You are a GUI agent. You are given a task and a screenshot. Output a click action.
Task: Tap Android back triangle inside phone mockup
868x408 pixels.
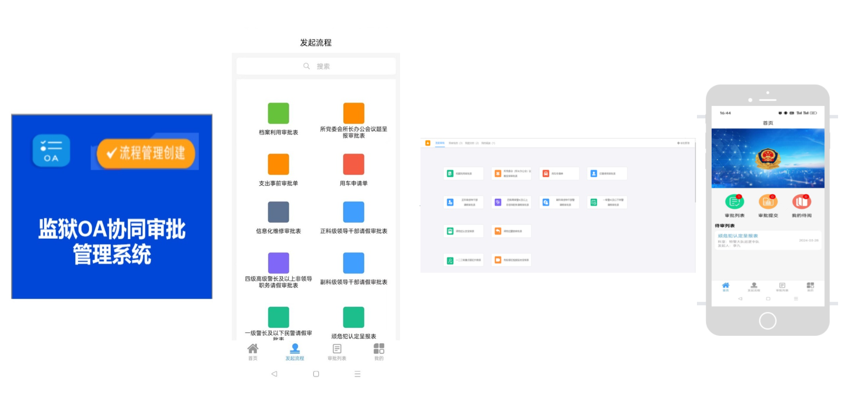(x=740, y=299)
